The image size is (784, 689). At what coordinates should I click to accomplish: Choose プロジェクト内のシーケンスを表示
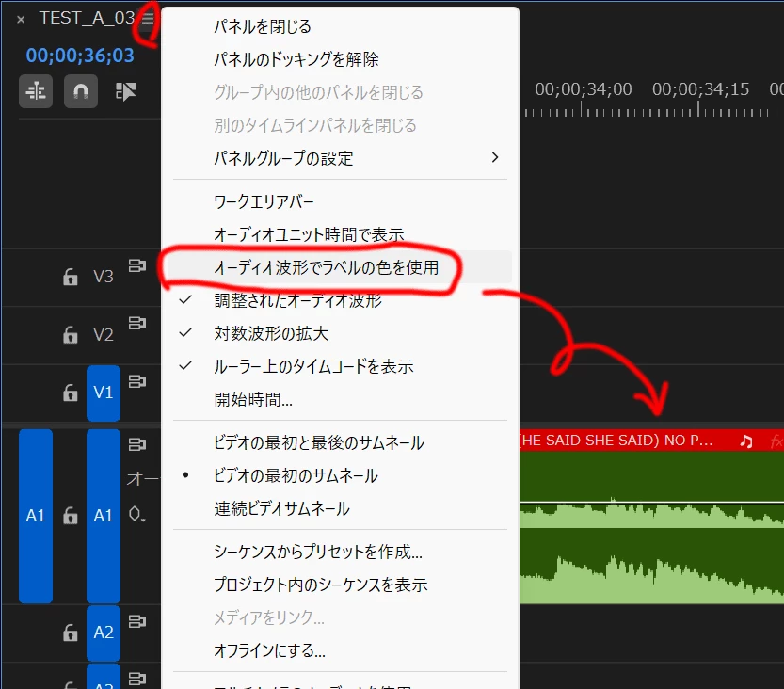pyautogui.click(x=340, y=585)
